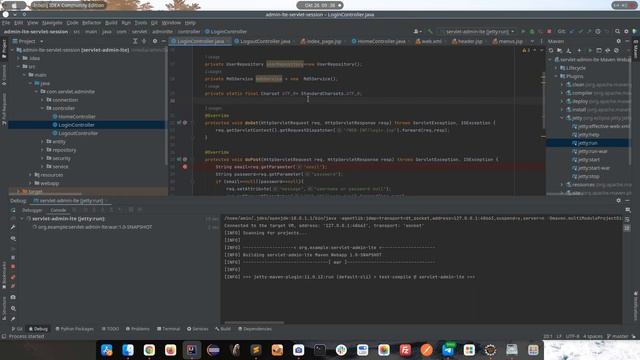Click Git commit checkmark icon
Viewport: 640px width, 360px height.
pos(580,31)
